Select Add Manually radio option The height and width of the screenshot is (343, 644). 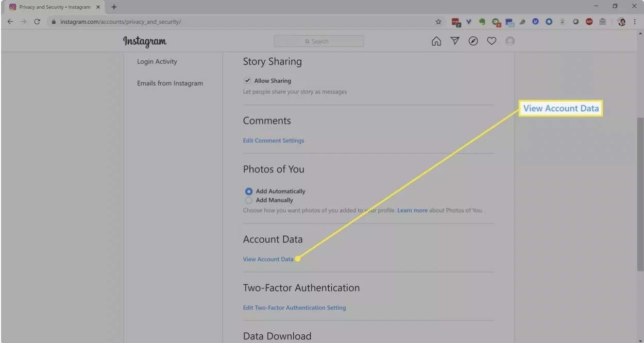(x=249, y=200)
